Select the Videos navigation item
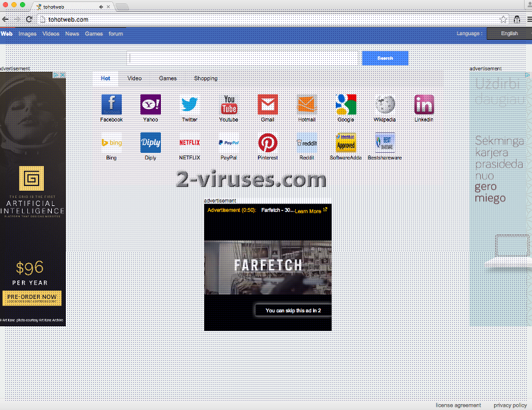Image resolution: width=532 pixels, height=410 pixels. coord(51,34)
